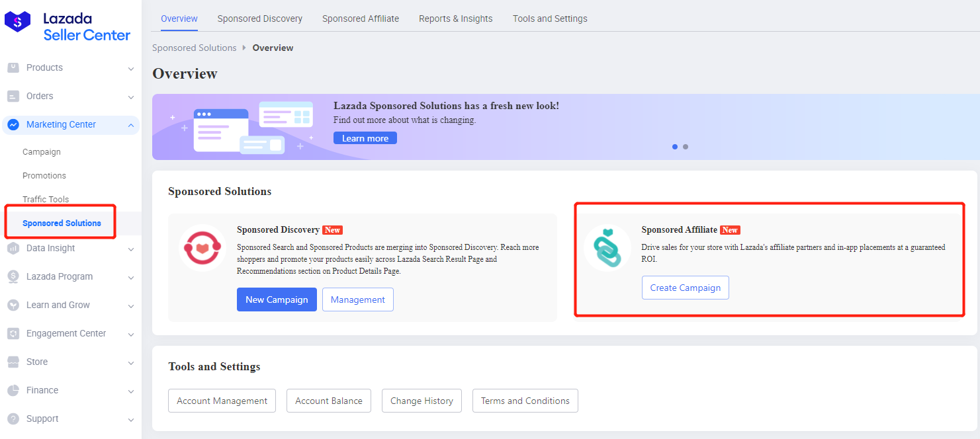Click the Store icon in sidebar
Image resolution: width=980 pixels, height=439 pixels.
click(x=13, y=362)
